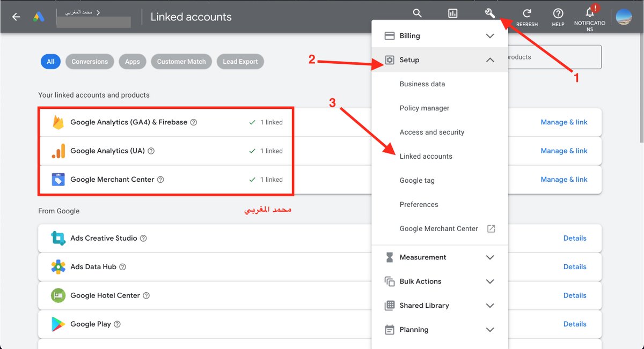The height and width of the screenshot is (349, 644).
Task: Select the Customer Match filter chip
Action: (181, 62)
